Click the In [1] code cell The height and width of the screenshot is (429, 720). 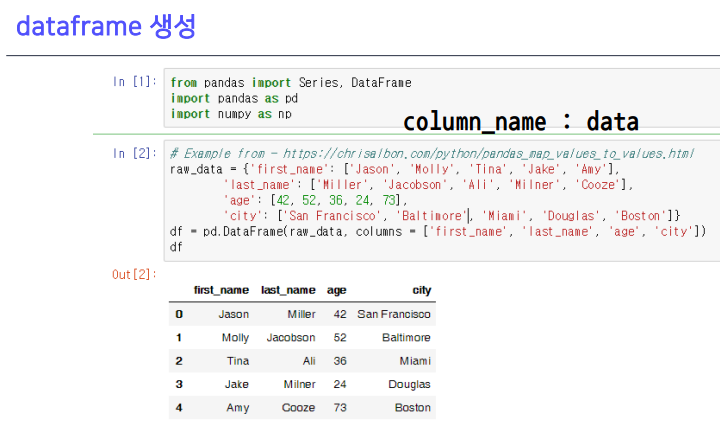[442, 98]
